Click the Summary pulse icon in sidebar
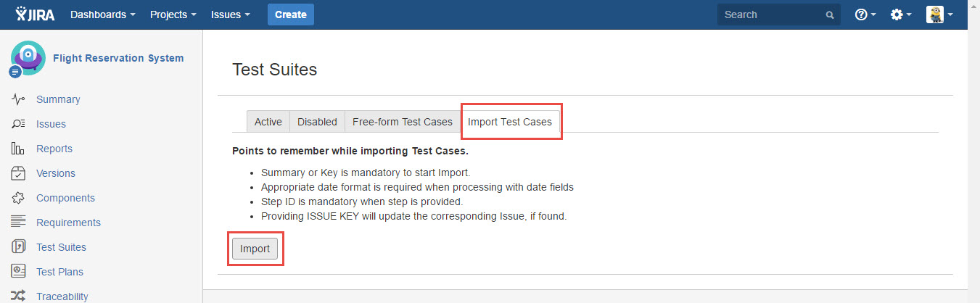Screen dimensions: 980x303 pos(19,99)
